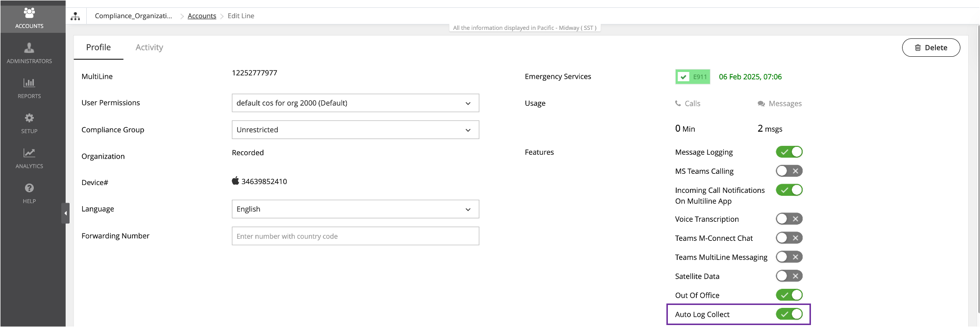
Task: Collapse the sidebar with the arrow handle
Action: pos(65,213)
